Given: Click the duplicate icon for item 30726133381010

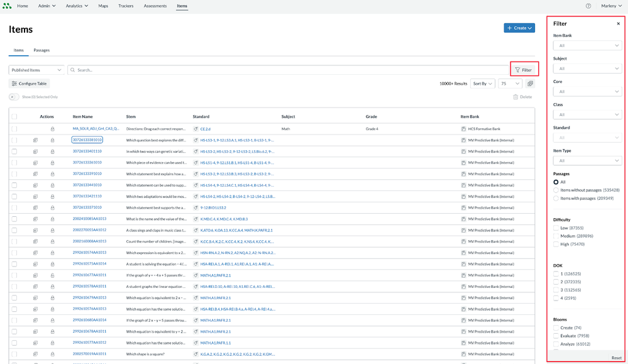Looking at the screenshot, I should coord(35,140).
